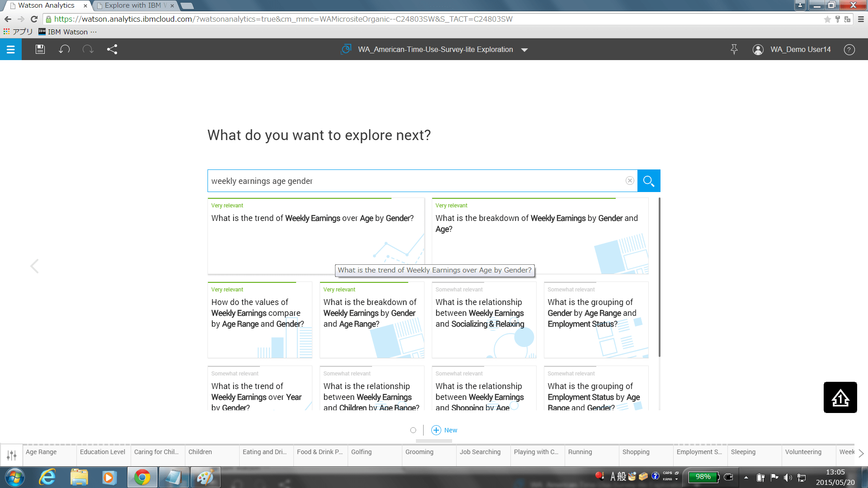Click the black home arrow icon
The image size is (868, 488).
tap(840, 398)
